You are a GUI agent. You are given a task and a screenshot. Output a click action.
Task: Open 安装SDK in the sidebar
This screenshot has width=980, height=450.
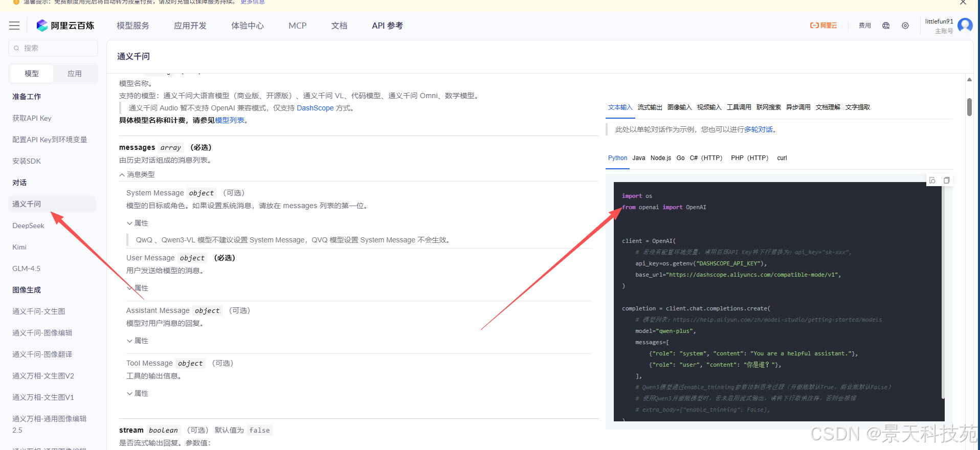tap(27, 161)
